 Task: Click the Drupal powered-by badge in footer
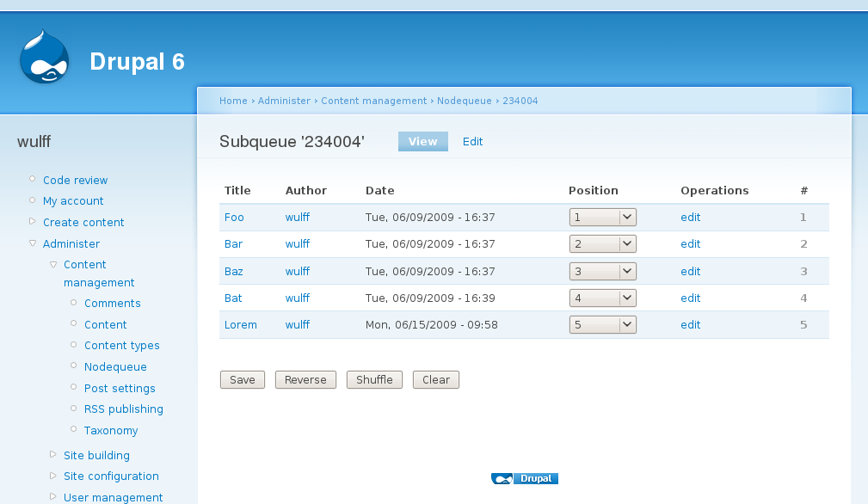pyautogui.click(x=524, y=478)
